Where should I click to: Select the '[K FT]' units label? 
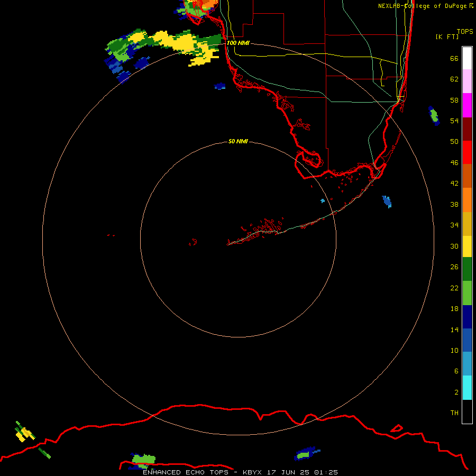click(x=447, y=36)
